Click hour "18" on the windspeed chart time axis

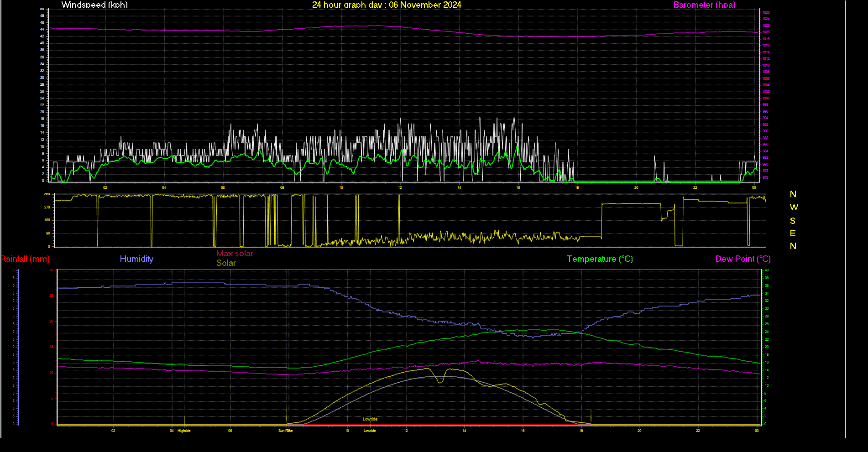click(x=577, y=187)
